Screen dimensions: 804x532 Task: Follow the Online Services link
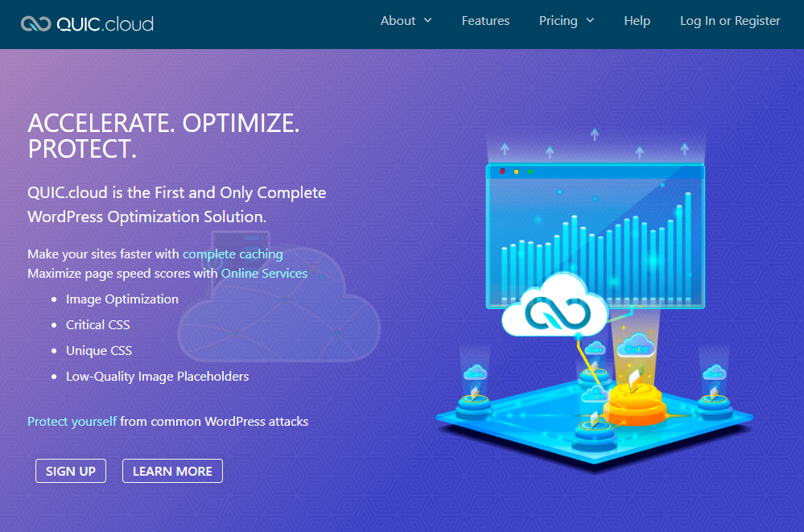coord(264,274)
